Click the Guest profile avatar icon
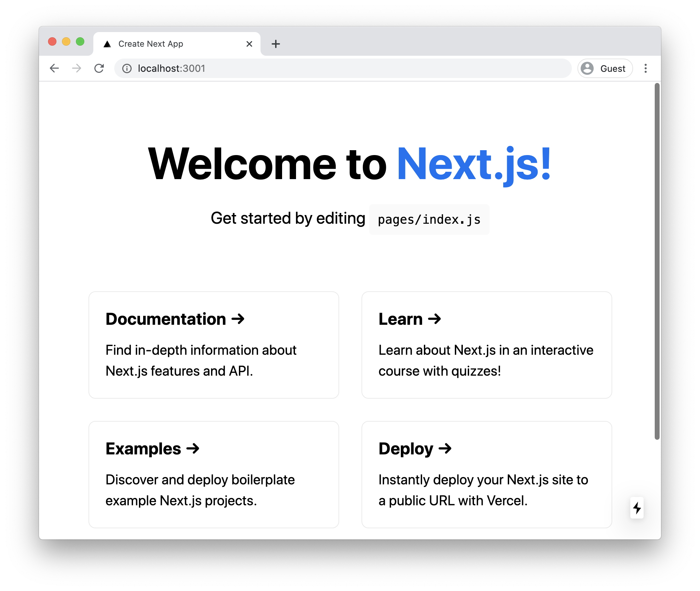 click(587, 68)
